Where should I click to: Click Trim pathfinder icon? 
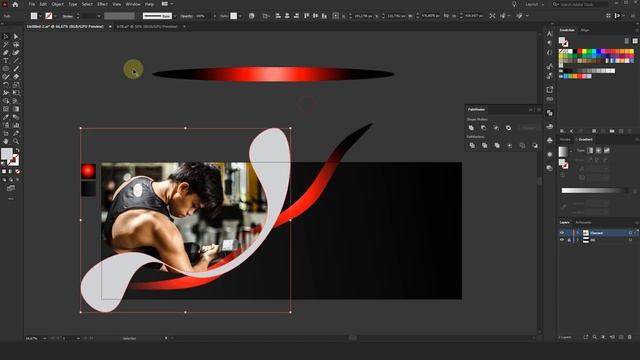[484, 145]
